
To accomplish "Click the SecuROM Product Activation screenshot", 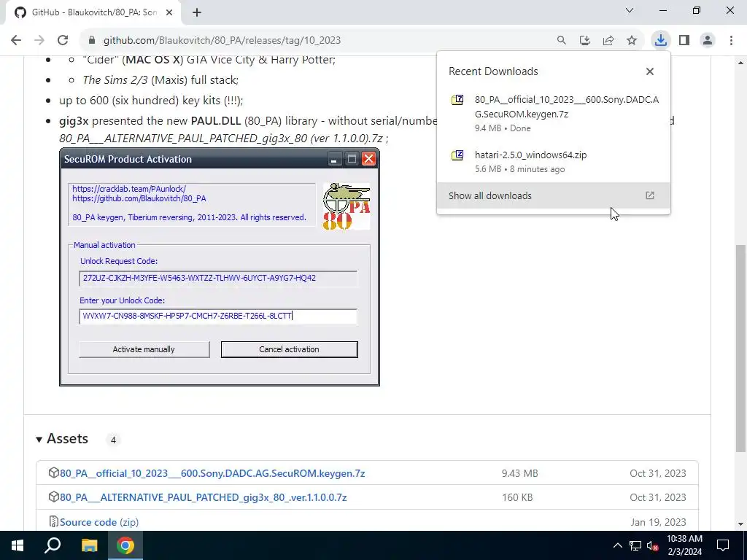I will tap(220, 267).
